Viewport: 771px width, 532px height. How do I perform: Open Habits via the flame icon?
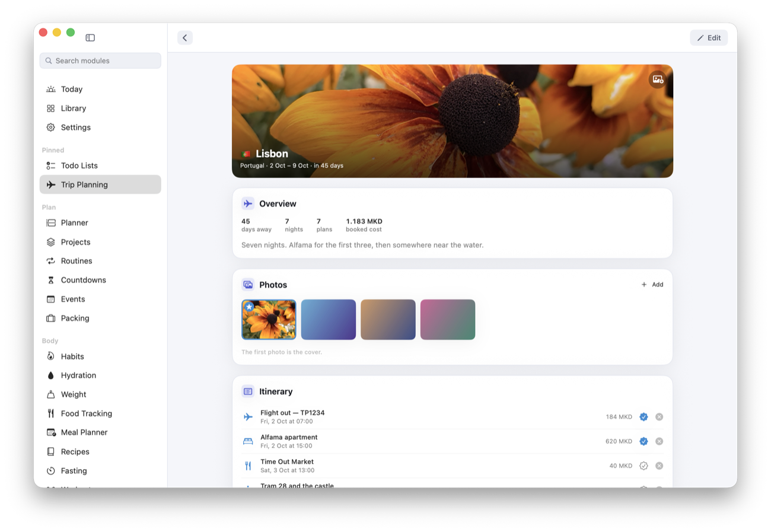(51, 356)
